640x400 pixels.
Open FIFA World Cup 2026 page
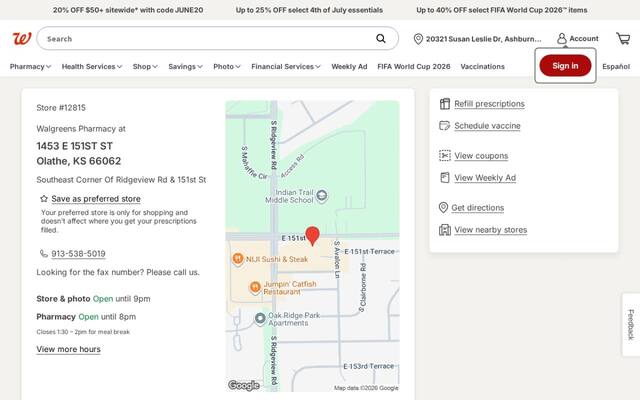click(x=413, y=67)
